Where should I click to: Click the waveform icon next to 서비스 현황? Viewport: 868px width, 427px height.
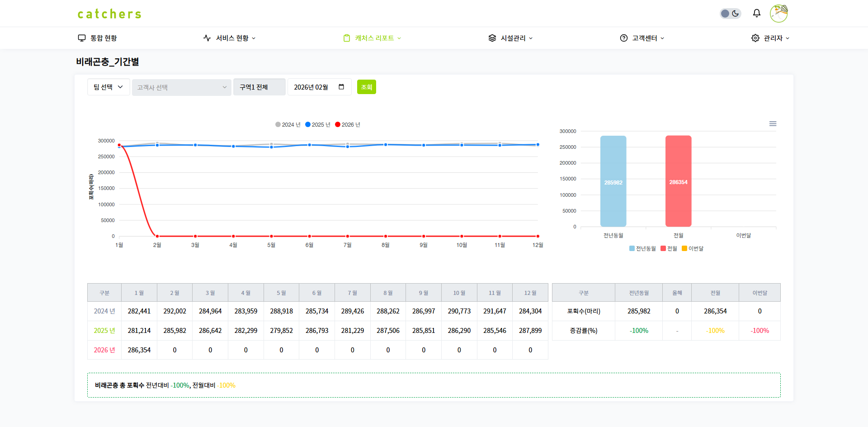tap(207, 38)
